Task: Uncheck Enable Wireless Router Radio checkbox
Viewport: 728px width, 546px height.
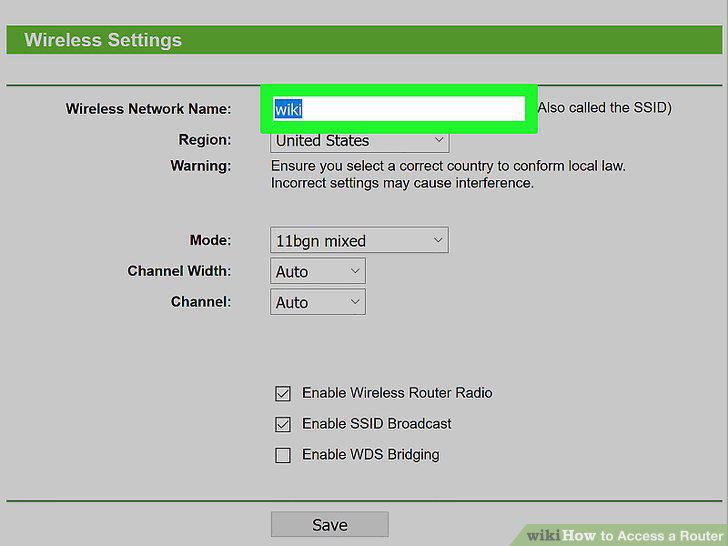Action: tap(283, 393)
